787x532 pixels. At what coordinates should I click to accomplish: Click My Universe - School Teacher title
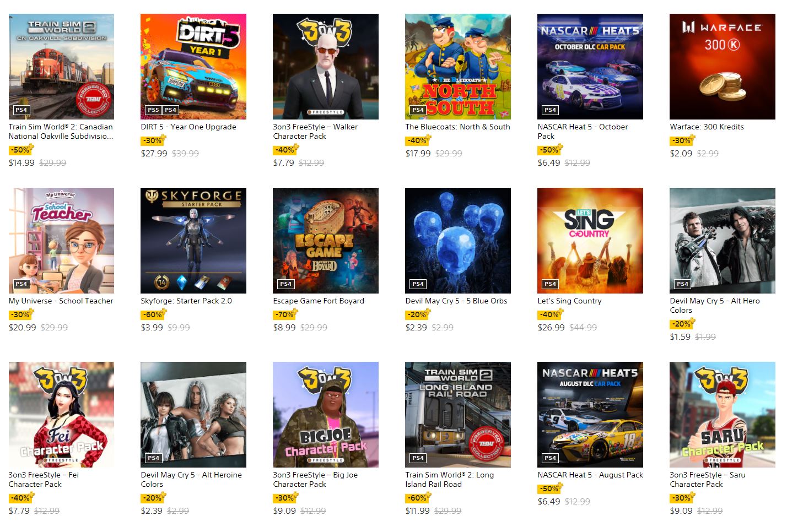[61, 301]
